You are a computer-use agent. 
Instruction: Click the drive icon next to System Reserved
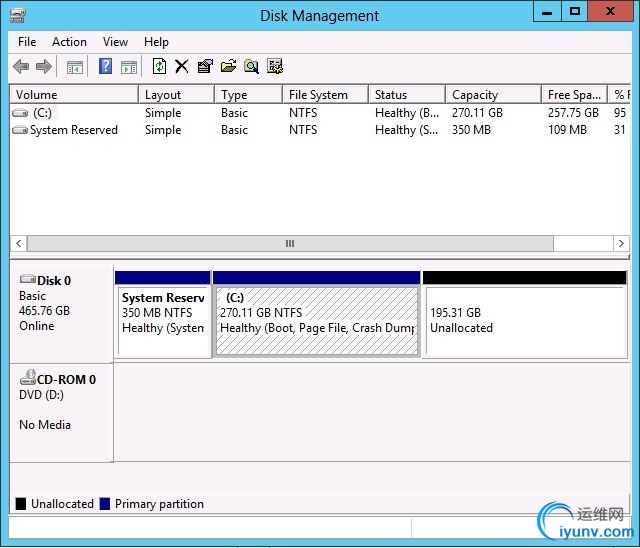click(20, 130)
